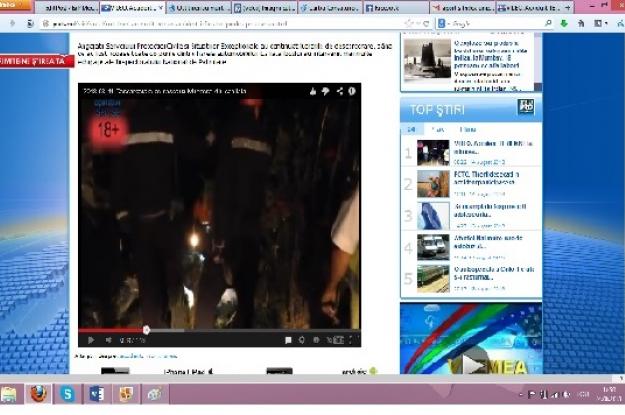Switch to the third browser tab

pos(199,8)
